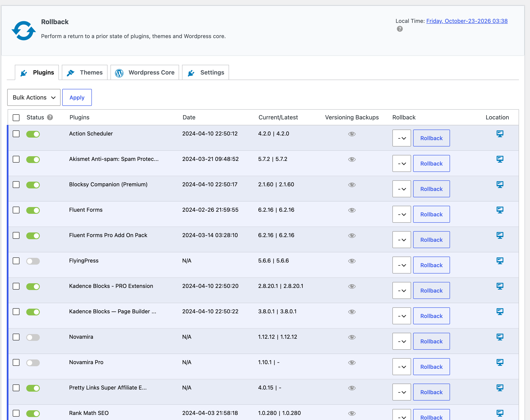Click eye icon in Blocksy Companion row
530x420 pixels.
point(352,185)
